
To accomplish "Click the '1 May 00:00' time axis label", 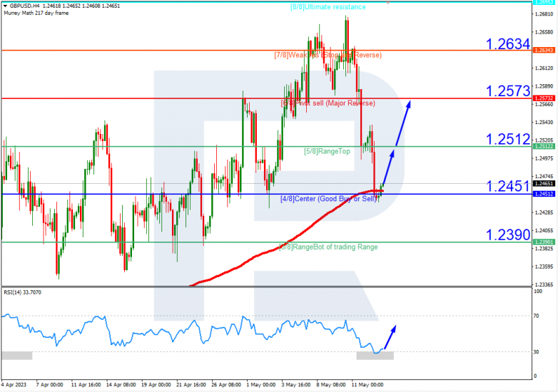I will (x=261, y=385).
